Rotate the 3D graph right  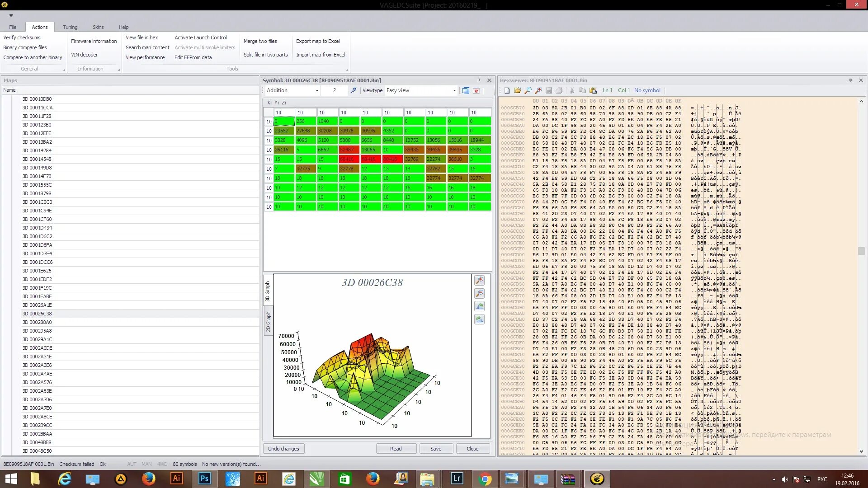coord(479,319)
